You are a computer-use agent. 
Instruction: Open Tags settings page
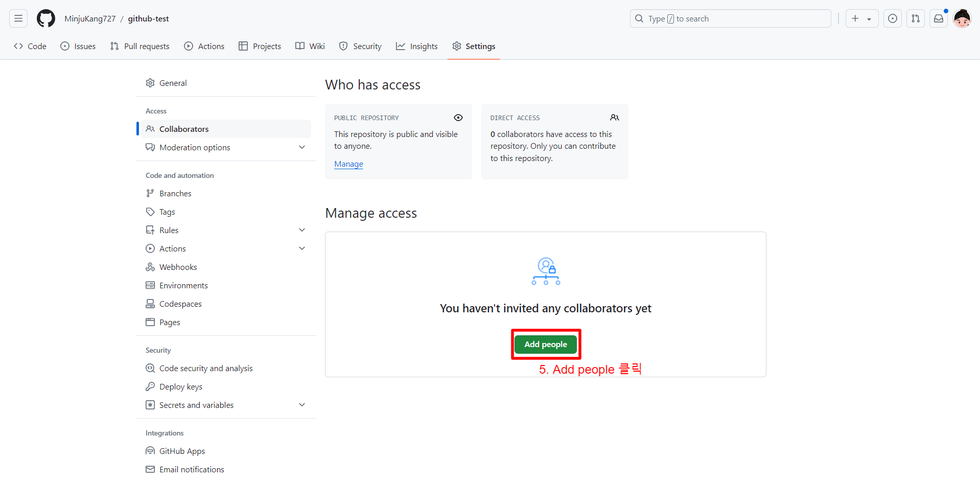click(226, 212)
